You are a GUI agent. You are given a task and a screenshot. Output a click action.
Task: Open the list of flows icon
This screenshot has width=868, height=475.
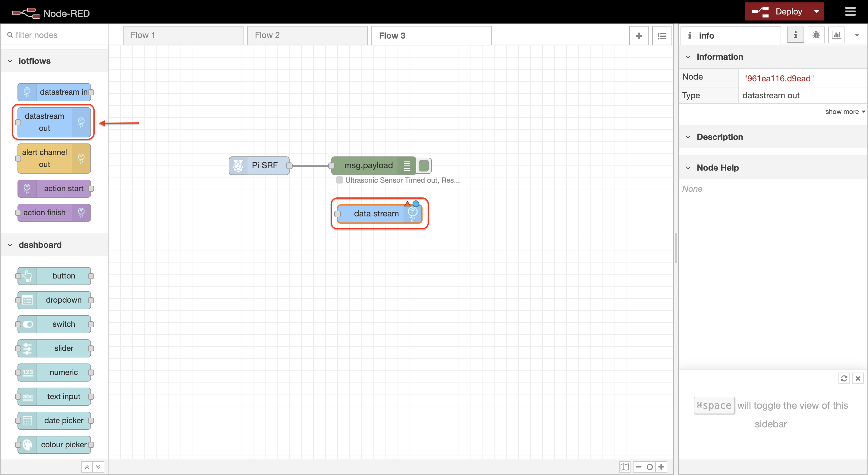pyautogui.click(x=662, y=36)
